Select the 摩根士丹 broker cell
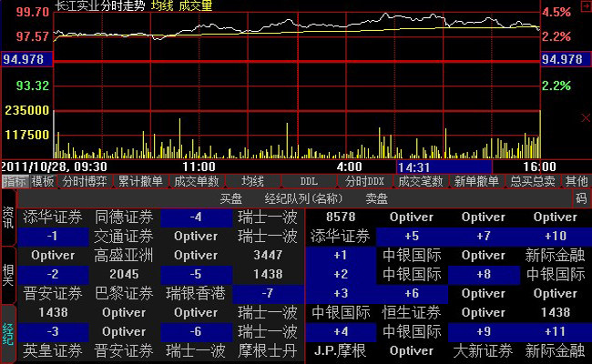The height and width of the screenshot is (364, 592). pos(268,350)
